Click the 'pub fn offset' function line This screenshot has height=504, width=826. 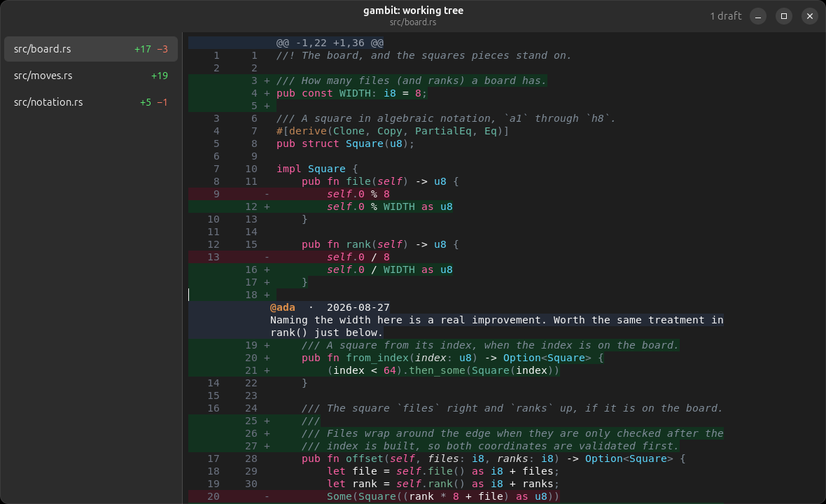coord(493,458)
